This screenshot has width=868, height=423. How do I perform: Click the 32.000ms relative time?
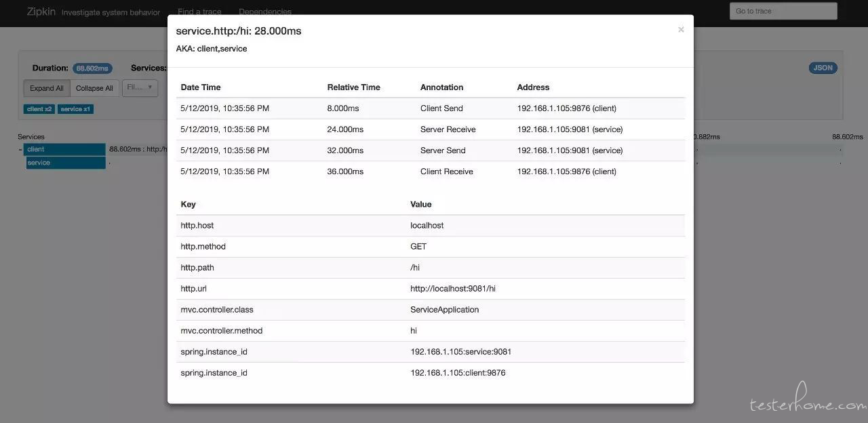pyautogui.click(x=345, y=150)
